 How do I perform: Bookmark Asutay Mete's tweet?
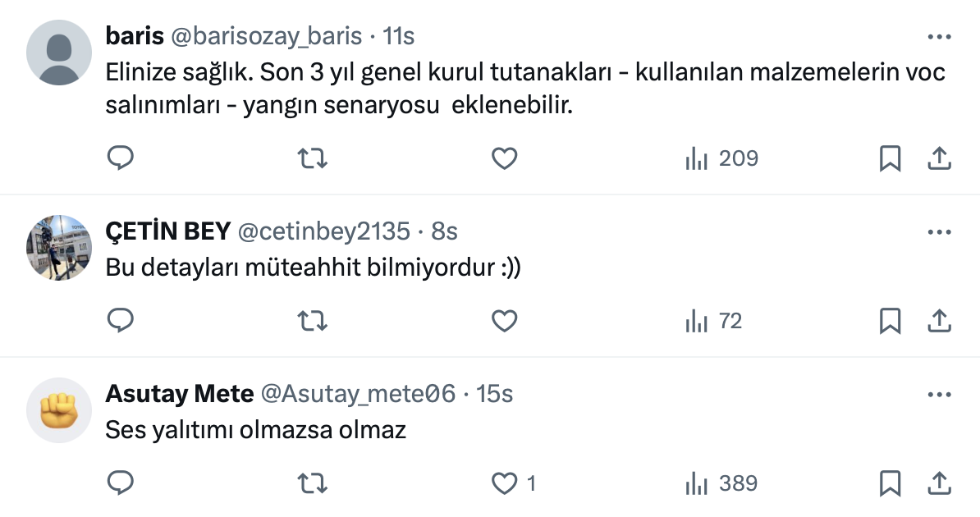[890, 483]
